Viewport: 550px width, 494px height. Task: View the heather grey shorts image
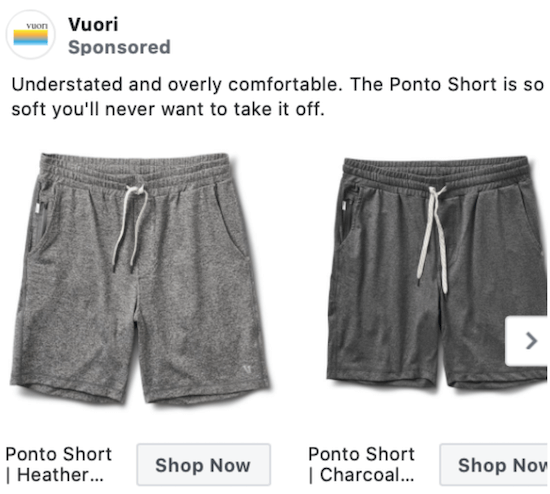coord(140,279)
